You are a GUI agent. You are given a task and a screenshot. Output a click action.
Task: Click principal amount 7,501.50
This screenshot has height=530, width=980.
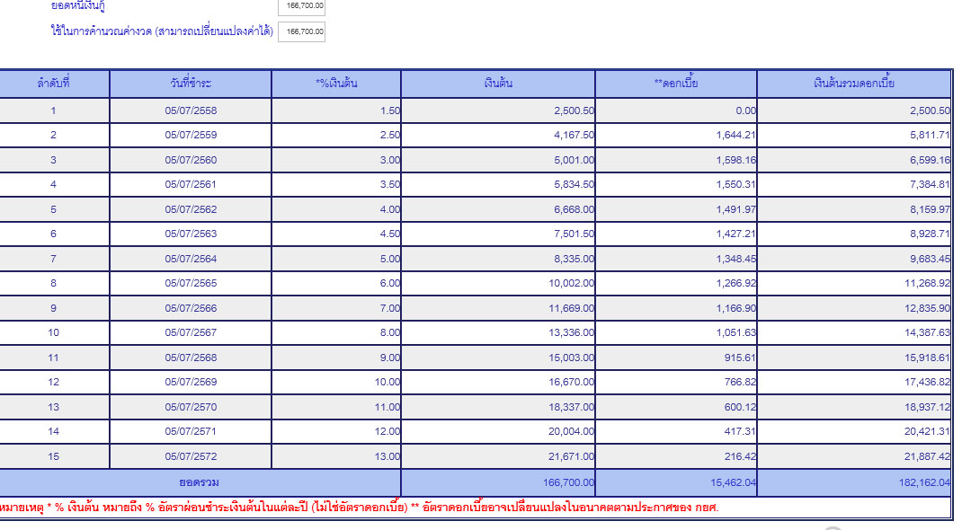tap(574, 234)
